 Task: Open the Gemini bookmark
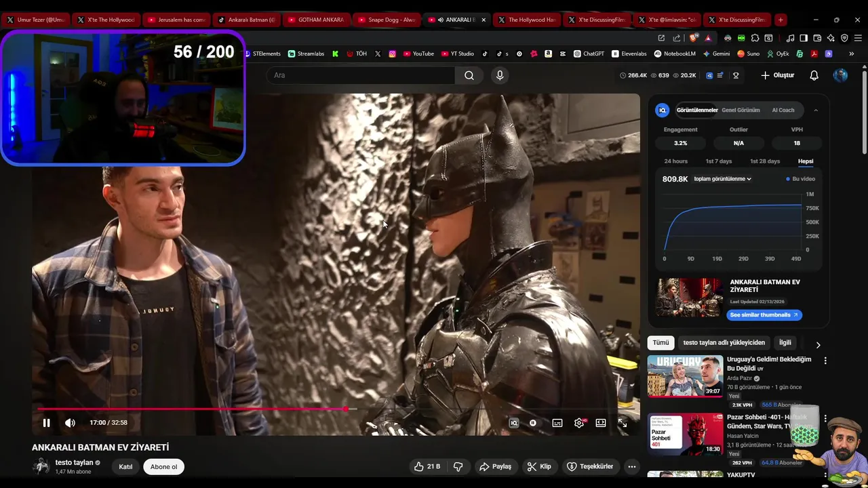[x=716, y=54]
